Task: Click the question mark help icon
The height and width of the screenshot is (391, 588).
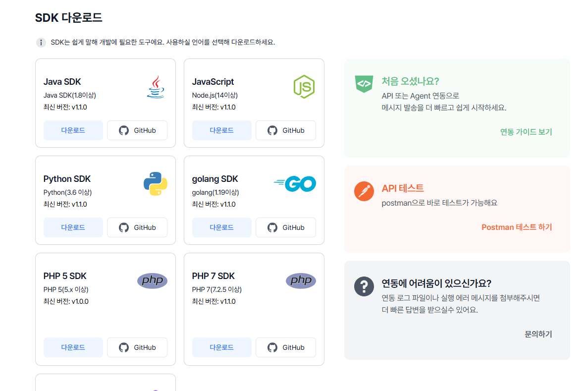Action: [x=364, y=286]
